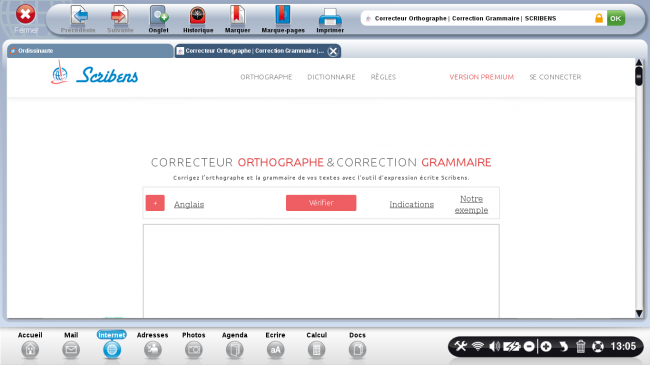Zoom out with the minus icon
The width and height of the screenshot is (650, 365).
(x=529, y=346)
